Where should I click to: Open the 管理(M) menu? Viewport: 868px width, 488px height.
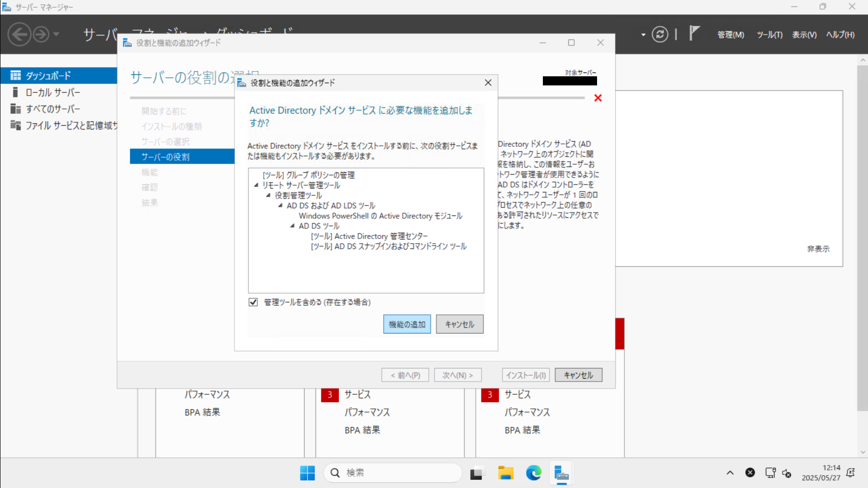click(x=730, y=35)
